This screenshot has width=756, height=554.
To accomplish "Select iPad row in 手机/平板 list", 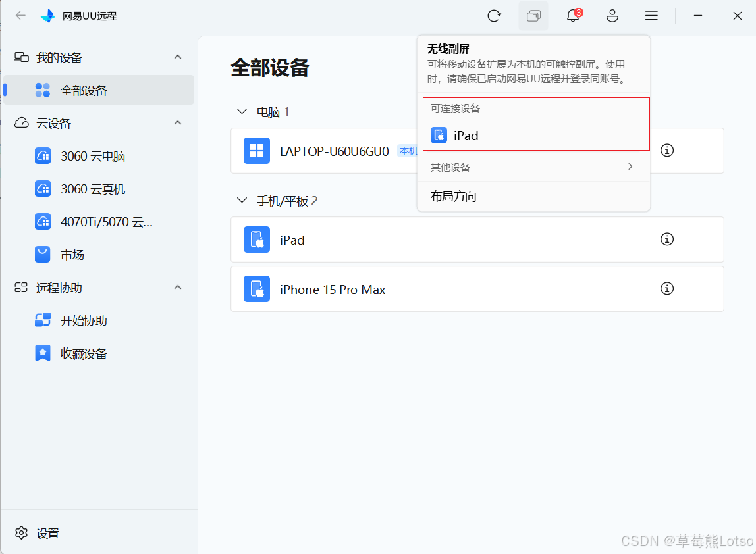I will (477, 239).
